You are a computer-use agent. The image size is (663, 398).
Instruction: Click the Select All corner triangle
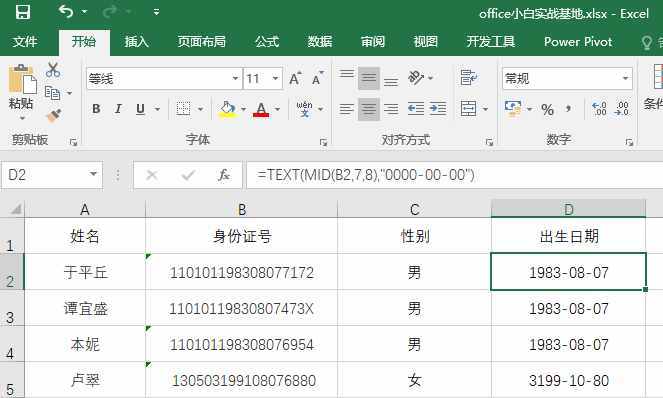[16, 209]
